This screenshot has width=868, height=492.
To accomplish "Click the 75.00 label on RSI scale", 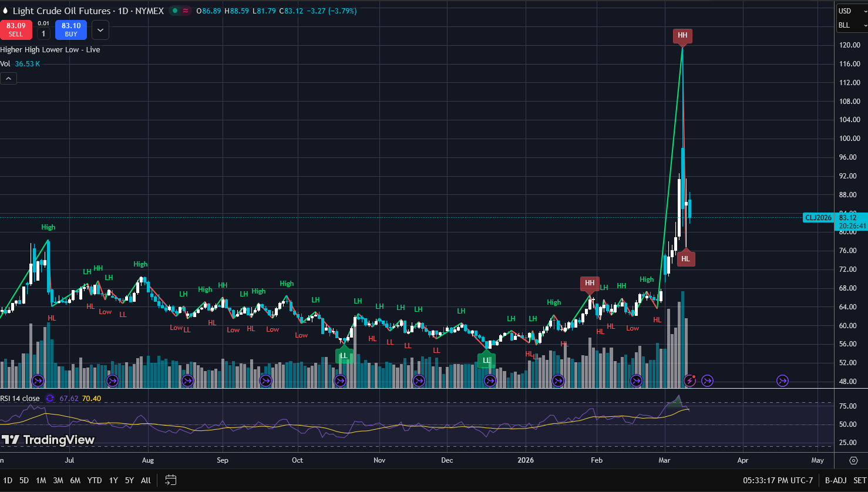I will pos(847,406).
